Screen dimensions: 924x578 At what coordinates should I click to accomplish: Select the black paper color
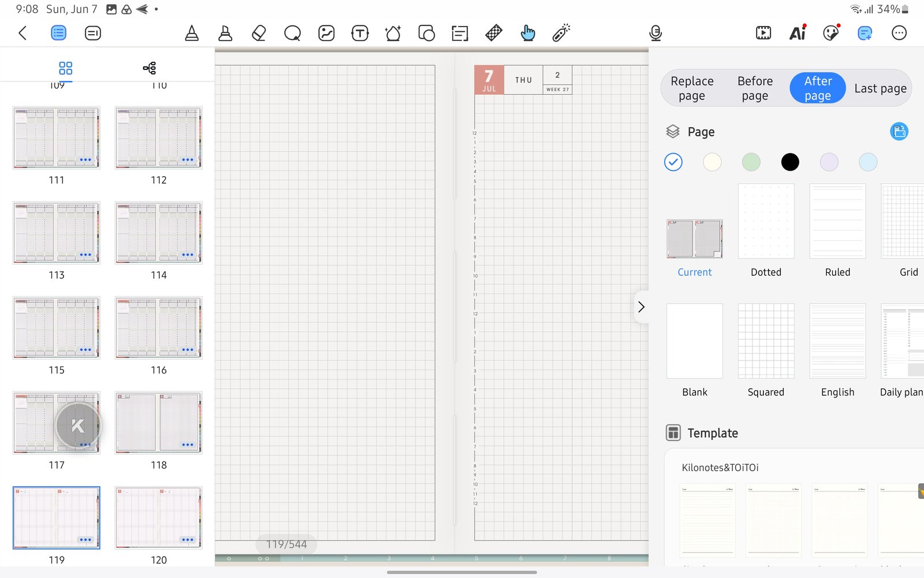click(790, 162)
